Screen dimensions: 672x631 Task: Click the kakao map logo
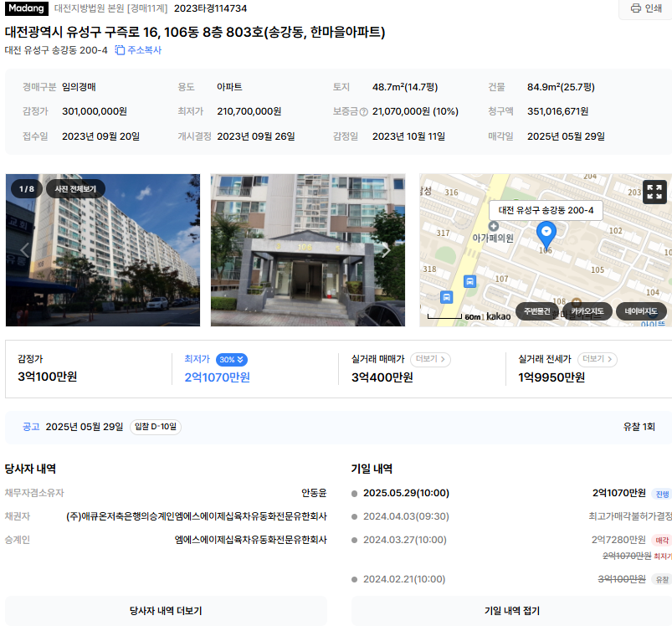pos(499,316)
